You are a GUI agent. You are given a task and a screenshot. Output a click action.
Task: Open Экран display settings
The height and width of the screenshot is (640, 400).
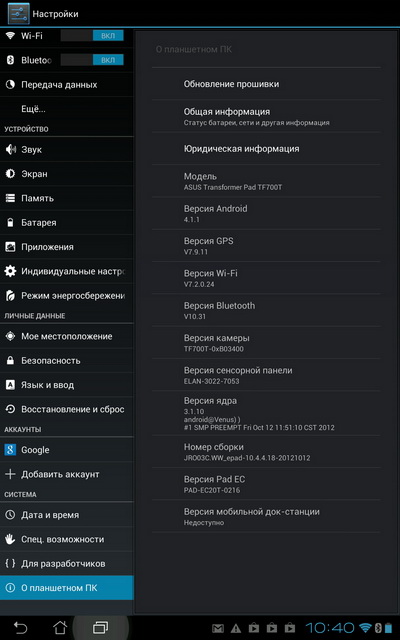tap(67, 174)
